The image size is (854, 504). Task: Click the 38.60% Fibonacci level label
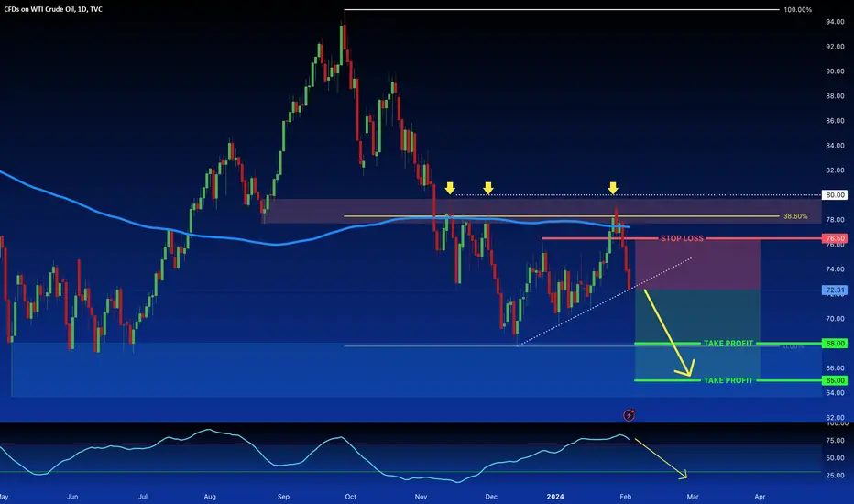(x=795, y=216)
